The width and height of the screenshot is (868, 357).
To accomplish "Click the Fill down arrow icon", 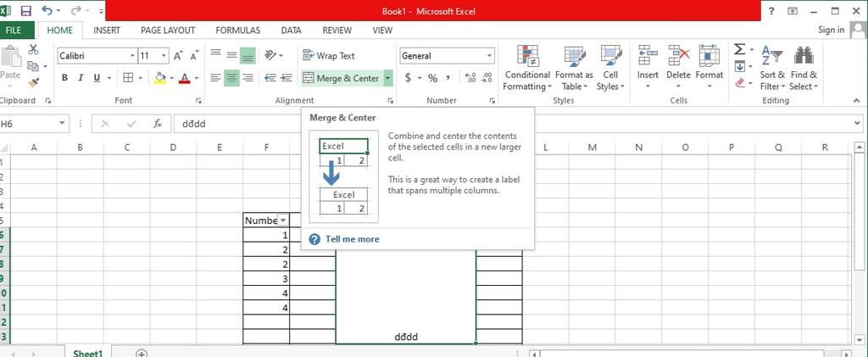I will pos(739,66).
